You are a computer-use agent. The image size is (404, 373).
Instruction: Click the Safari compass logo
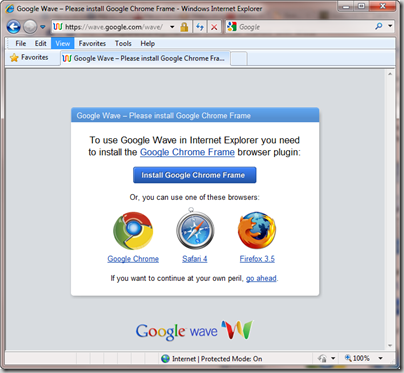[195, 229]
